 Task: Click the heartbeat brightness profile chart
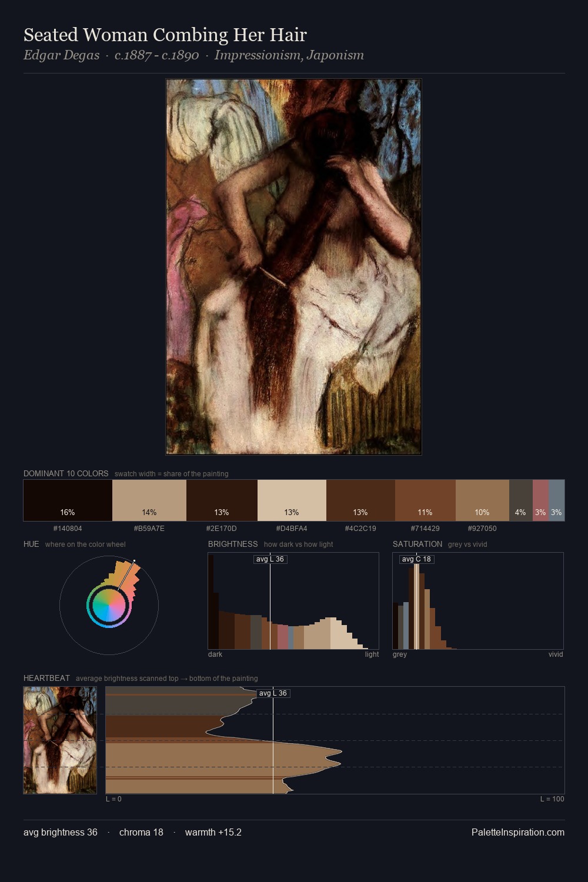click(335, 740)
